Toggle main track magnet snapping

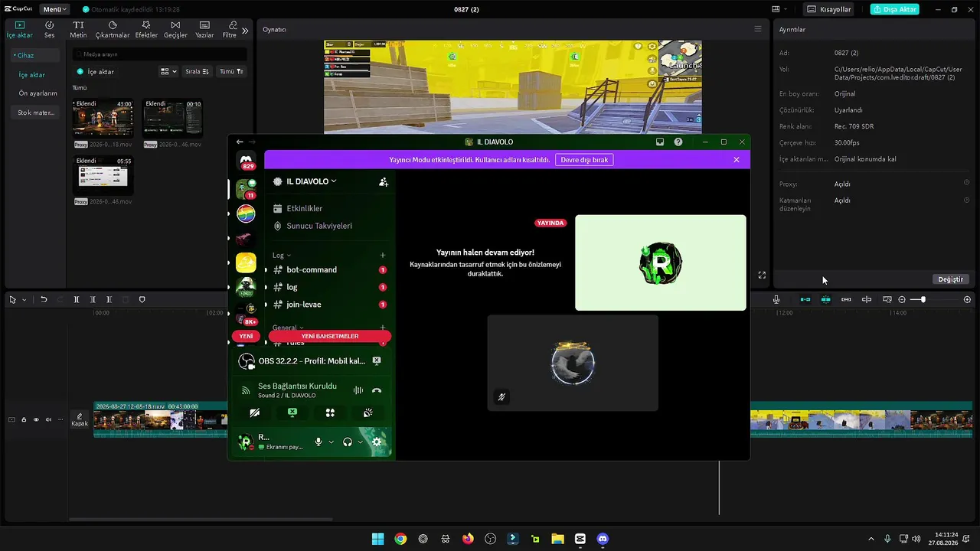[x=805, y=300]
